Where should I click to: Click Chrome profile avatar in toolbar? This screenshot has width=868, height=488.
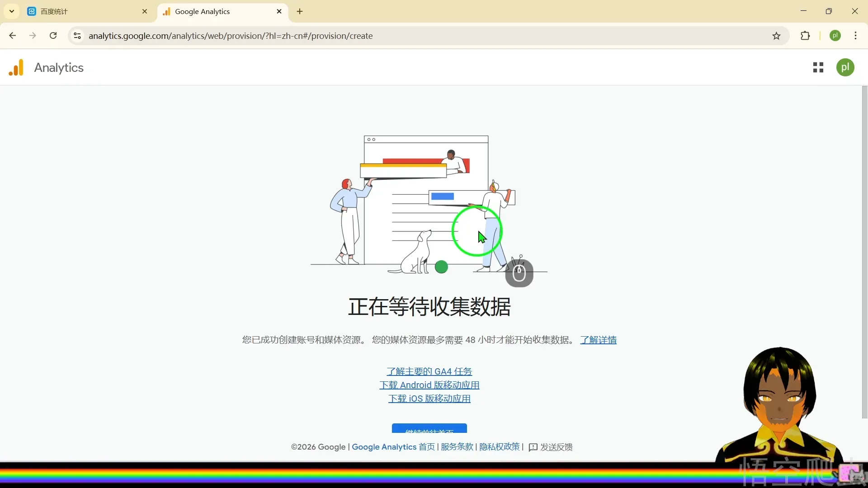[835, 36]
